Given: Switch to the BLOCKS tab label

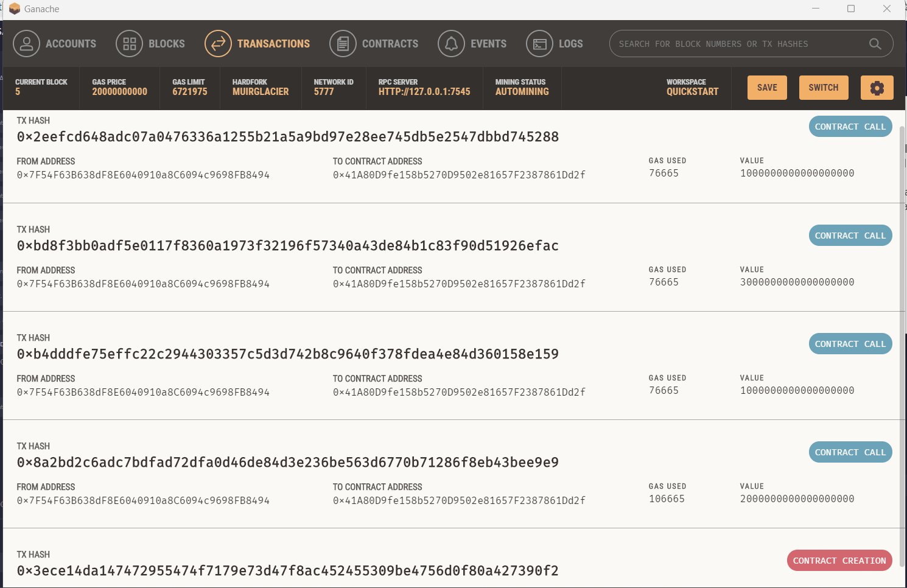Looking at the screenshot, I should pos(166,44).
